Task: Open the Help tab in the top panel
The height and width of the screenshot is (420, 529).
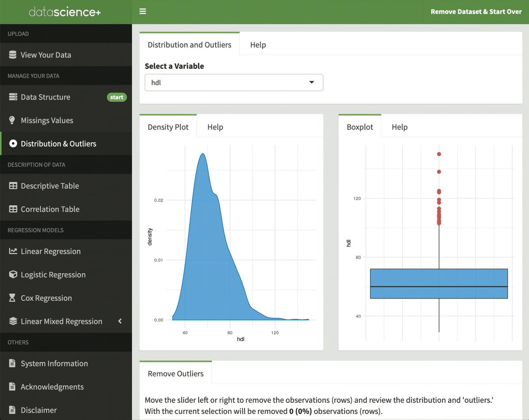Action: click(258, 45)
